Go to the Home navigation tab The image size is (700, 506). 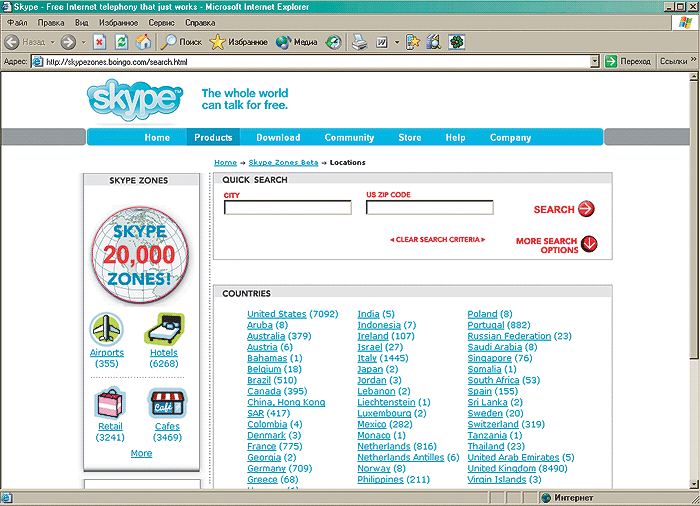pyautogui.click(x=157, y=138)
